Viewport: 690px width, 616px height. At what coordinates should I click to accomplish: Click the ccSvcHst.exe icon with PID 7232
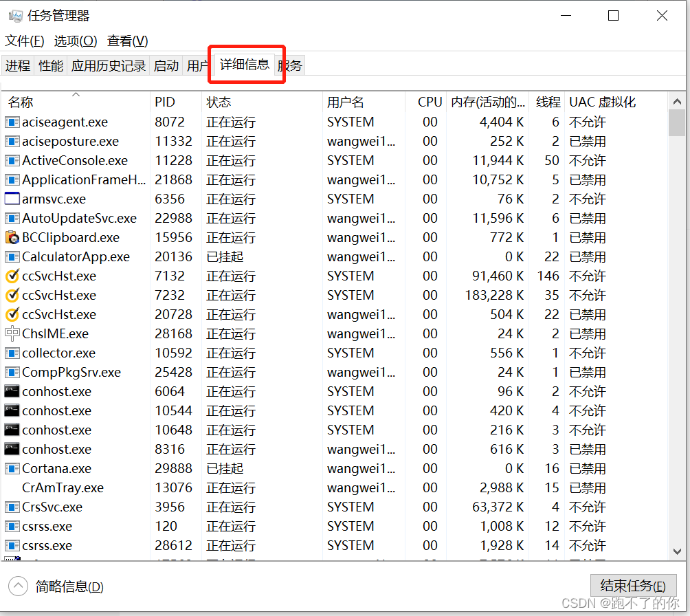(12, 295)
